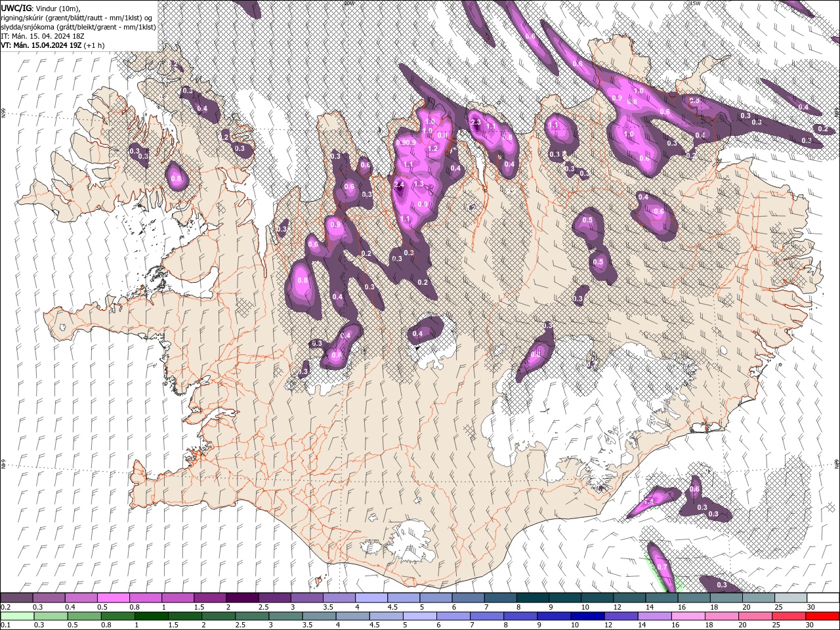Choose the darkest purple 2 snow legend swatch
840x630 pixels.
[x=241, y=598]
